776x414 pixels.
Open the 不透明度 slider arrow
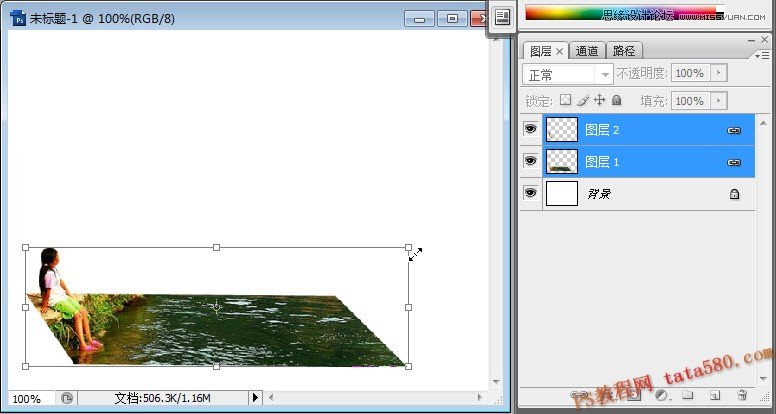pyautogui.click(x=719, y=73)
